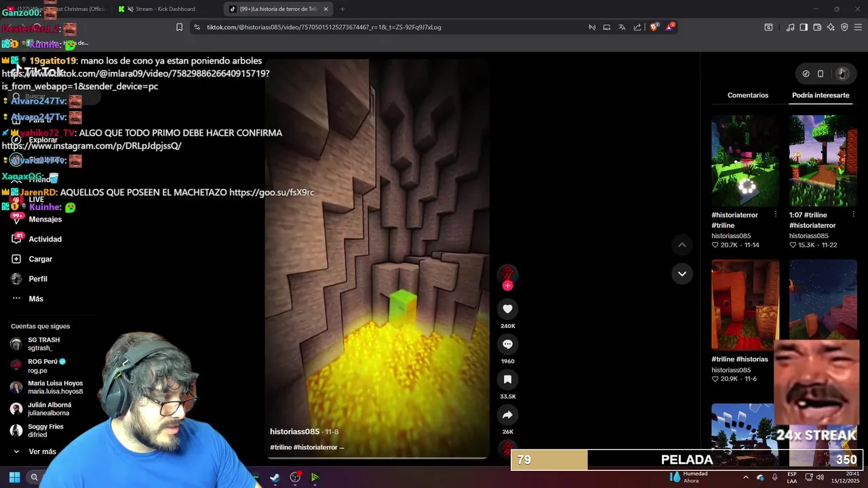Save video with the bookmark icon
Screen dimensions: 868x488
507,380
